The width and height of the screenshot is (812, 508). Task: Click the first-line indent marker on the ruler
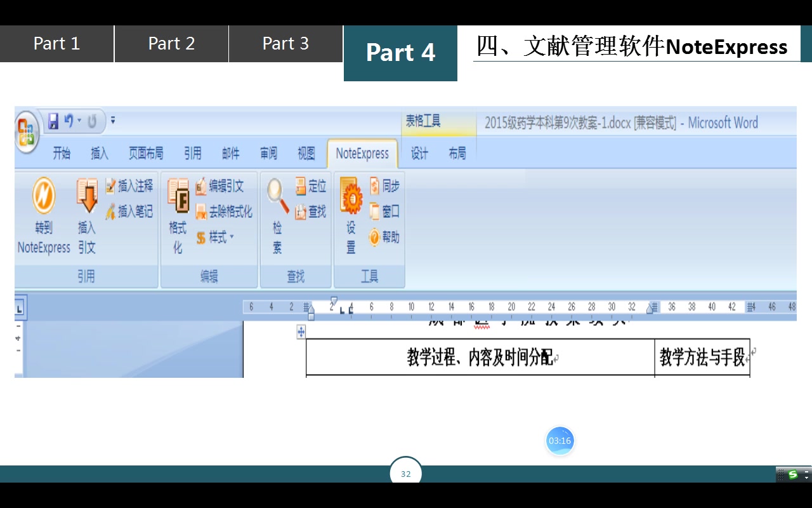pyautogui.click(x=333, y=300)
